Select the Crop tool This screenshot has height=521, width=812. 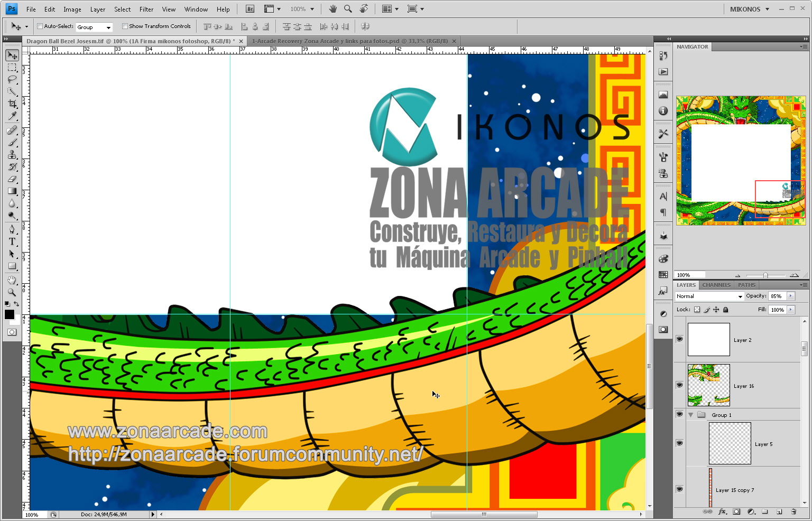(x=12, y=104)
